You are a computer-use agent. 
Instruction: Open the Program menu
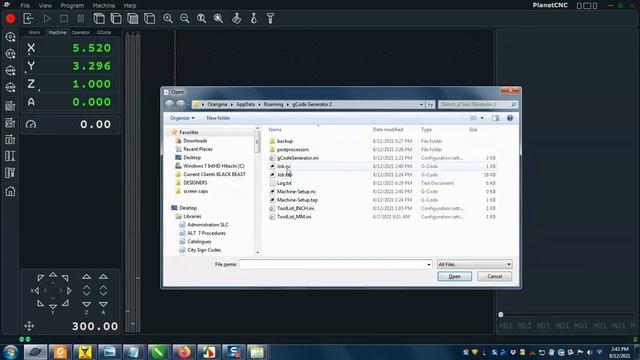pyautogui.click(x=72, y=6)
